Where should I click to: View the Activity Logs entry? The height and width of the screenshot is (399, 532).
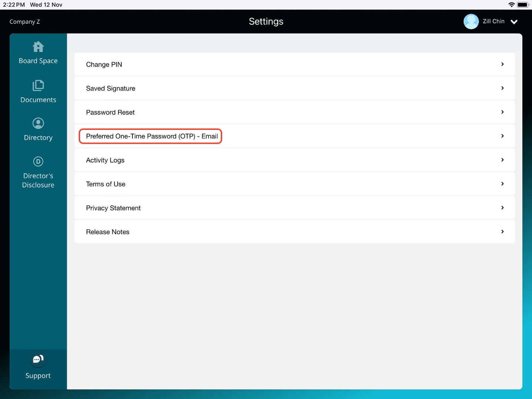(295, 160)
